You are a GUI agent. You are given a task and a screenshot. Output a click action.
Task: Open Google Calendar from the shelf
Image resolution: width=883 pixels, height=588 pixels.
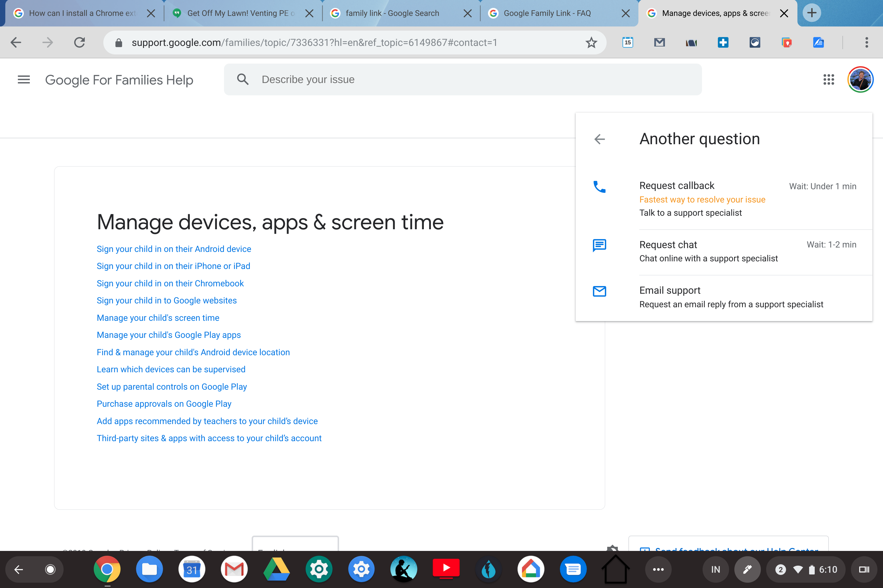click(x=192, y=569)
